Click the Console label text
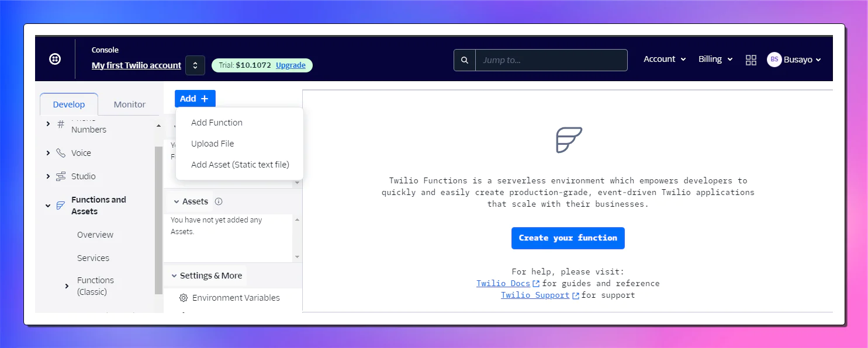This screenshot has height=348, width=868. [x=105, y=50]
